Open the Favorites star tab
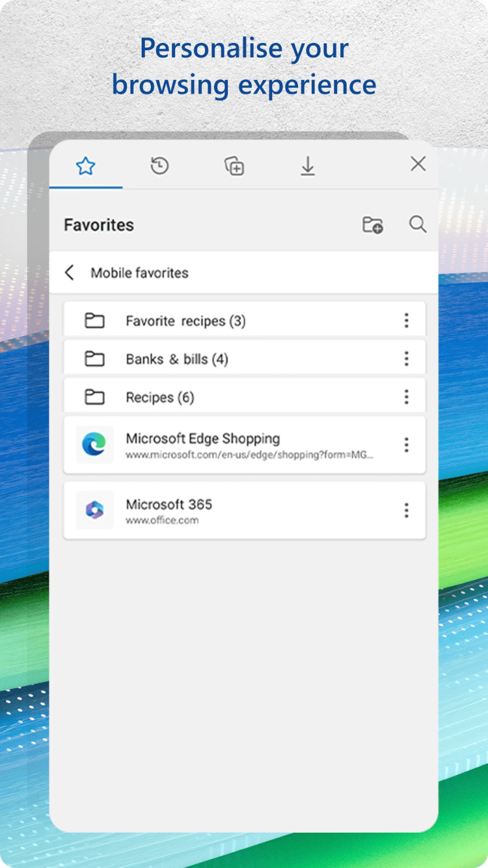The height and width of the screenshot is (868, 488). (x=86, y=166)
